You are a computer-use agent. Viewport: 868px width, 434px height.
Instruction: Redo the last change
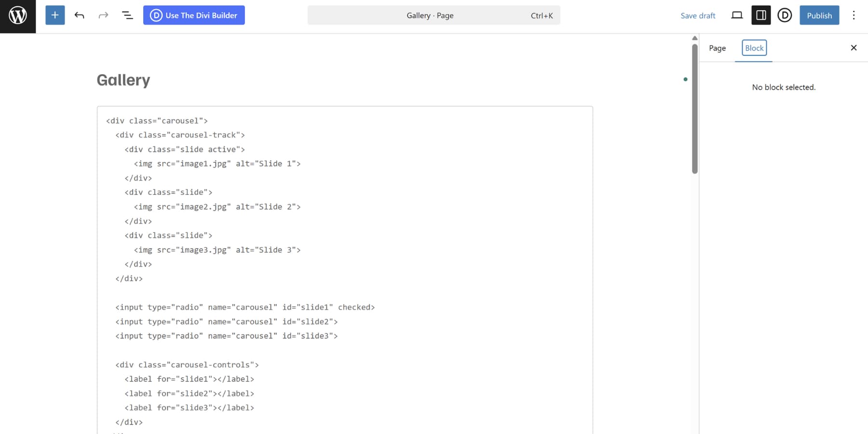pyautogui.click(x=103, y=15)
